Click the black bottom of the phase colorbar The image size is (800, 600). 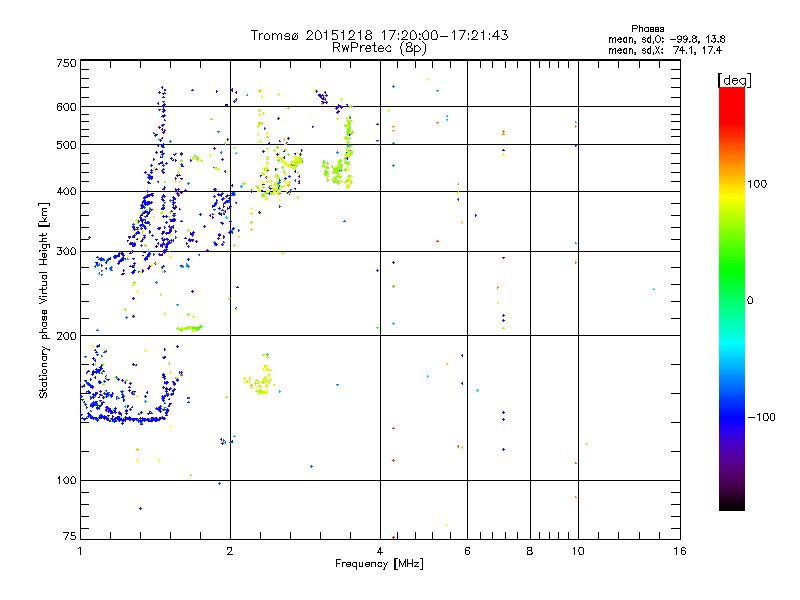point(732,503)
